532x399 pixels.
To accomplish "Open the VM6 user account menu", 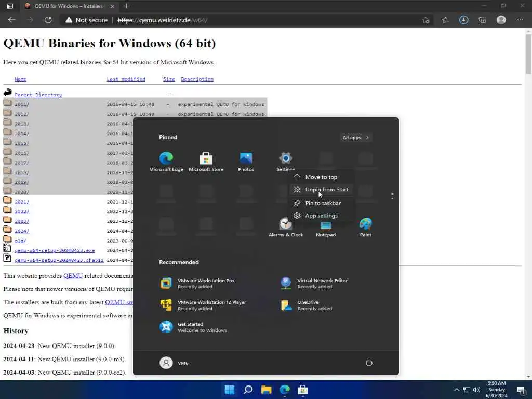I will (174, 363).
